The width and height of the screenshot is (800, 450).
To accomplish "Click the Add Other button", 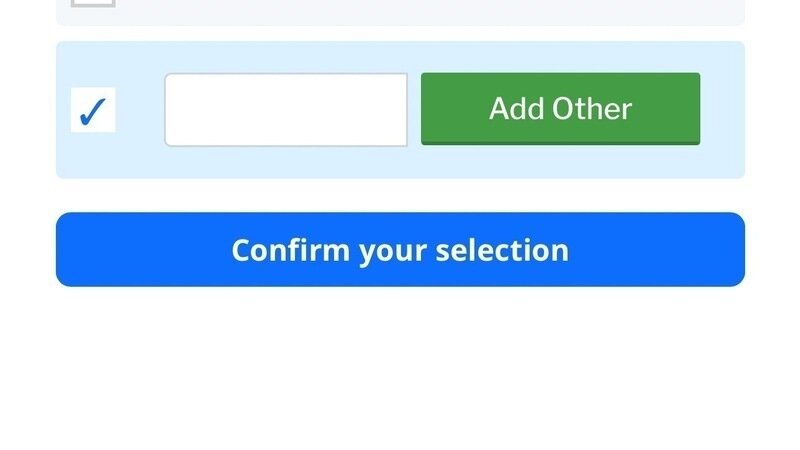I will 560,108.
